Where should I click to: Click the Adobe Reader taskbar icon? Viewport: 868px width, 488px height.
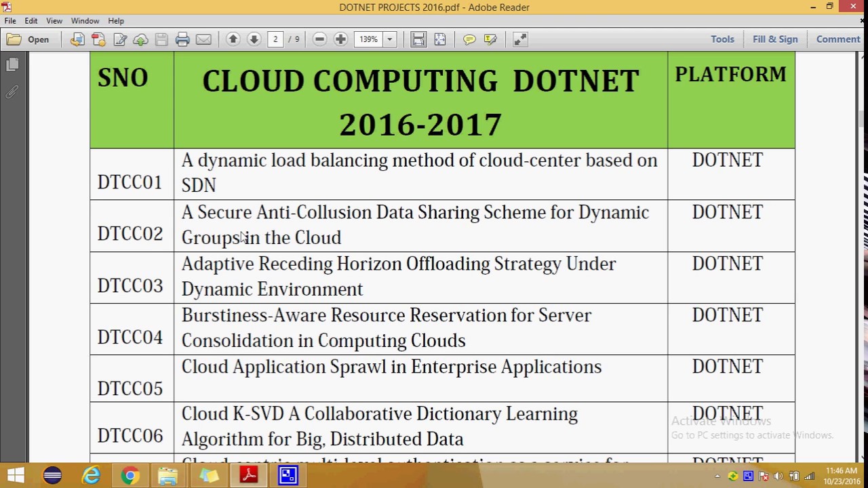pos(248,476)
